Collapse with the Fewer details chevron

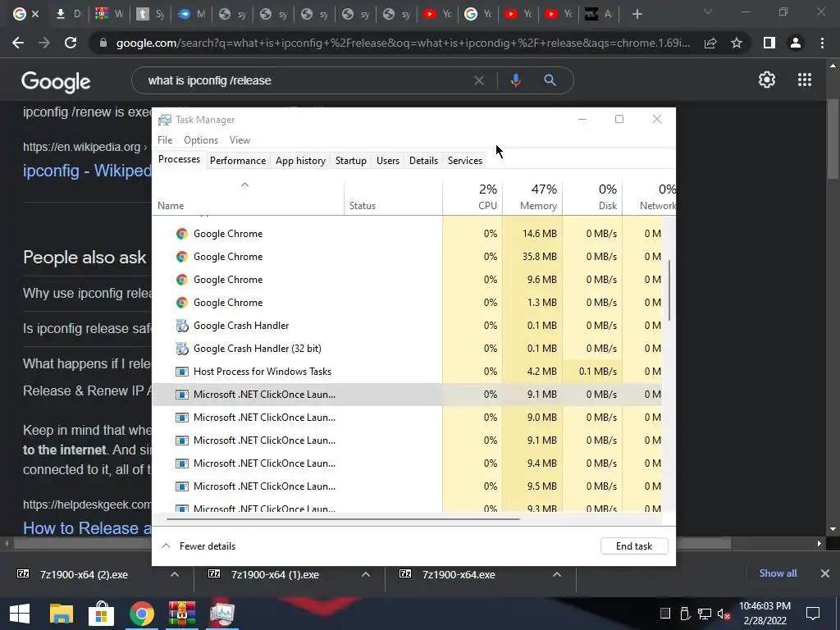click(x=166, y=546)
